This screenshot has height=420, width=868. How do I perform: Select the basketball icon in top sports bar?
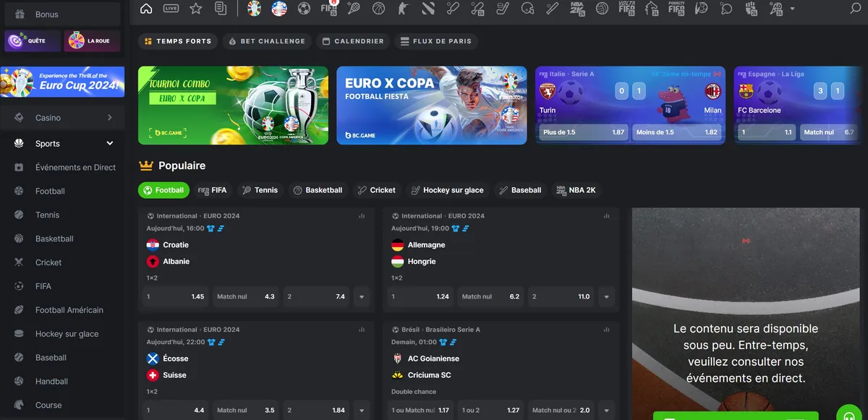coord(378,9)
